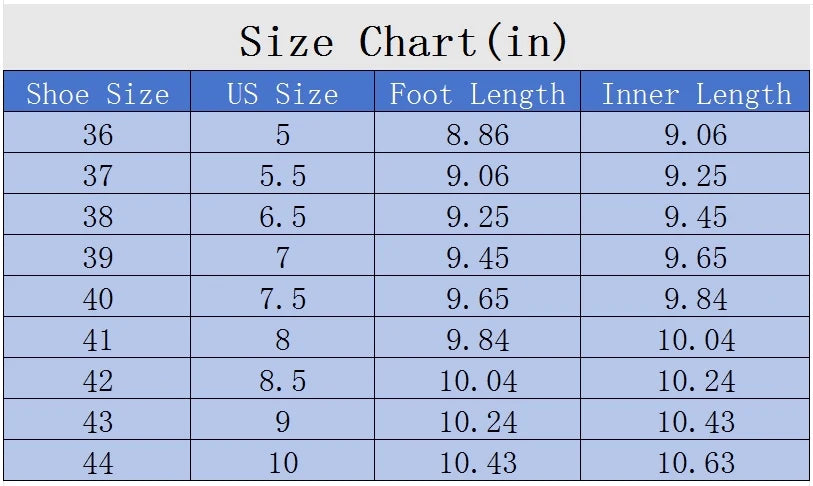Click the "Size Chart(in)" title
Screen dimensions: 813x486
pyautogui.click(x=404, y=41)
